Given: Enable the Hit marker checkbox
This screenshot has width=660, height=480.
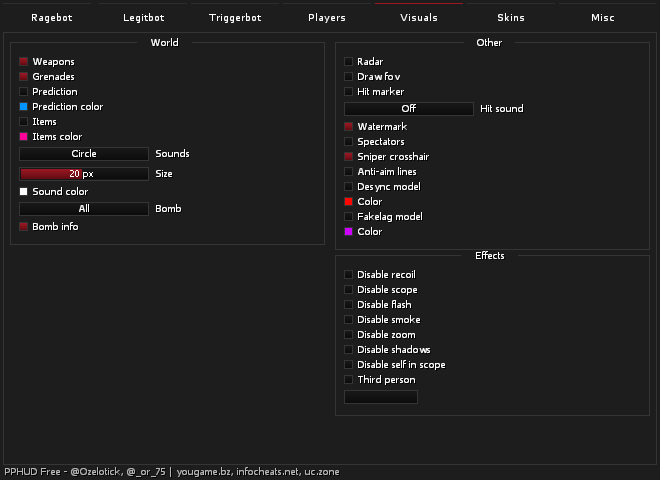Looking at the screenshot, I should coord(349,92).
